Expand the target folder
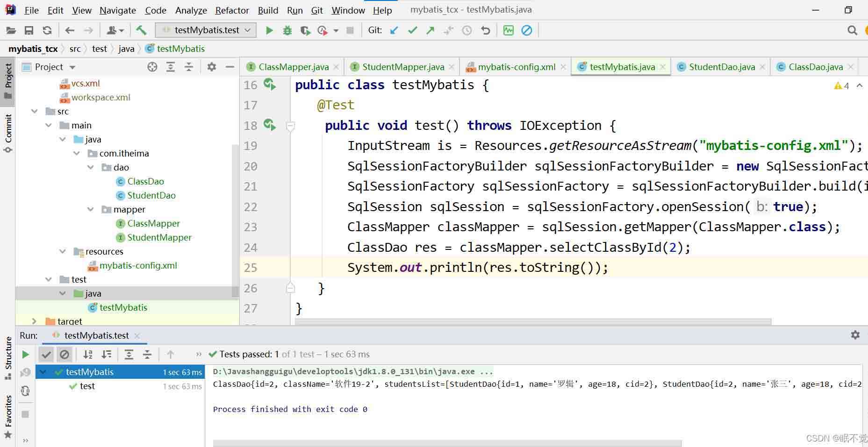Image resolution: width=868 pixels, height=447 pixels. (x=34, y=321)
